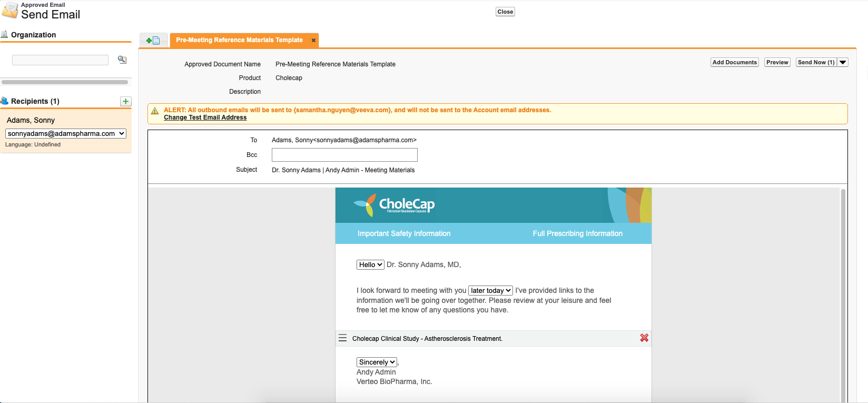This screenshot has width=868, height=403.
Task: Open the Send Now dropdown arrow
Action: 843,62
